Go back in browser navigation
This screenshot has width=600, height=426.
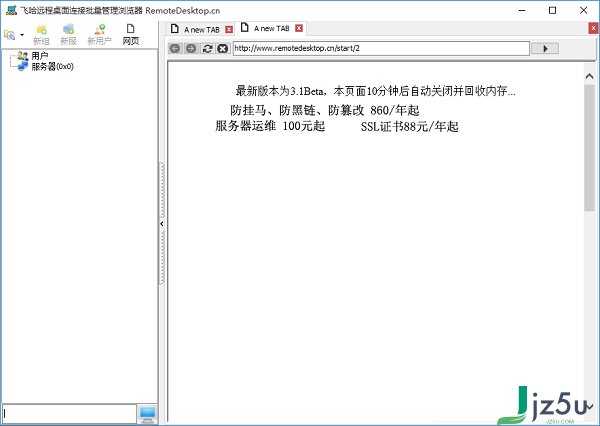[x=175, y=48]
